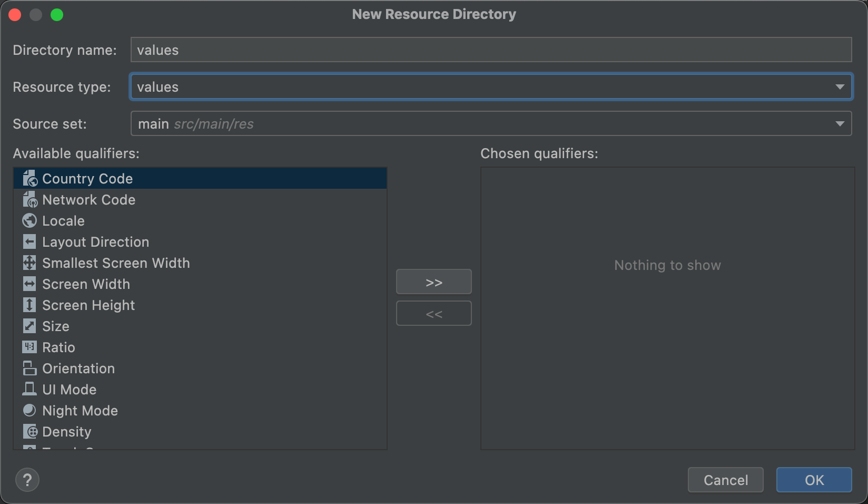Viewport: 868px width, 504px height.
Task: Open the Resource type dropdown
Action: click(840, 86)
